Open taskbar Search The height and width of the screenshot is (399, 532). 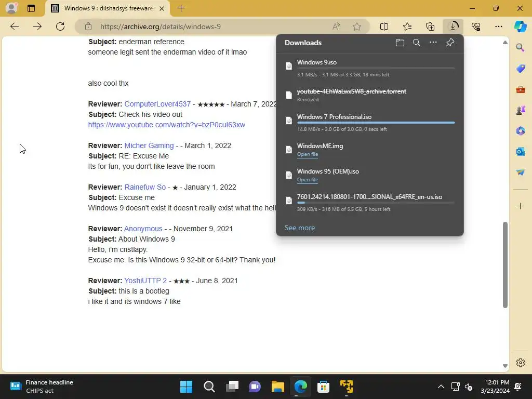coord(209,387)
